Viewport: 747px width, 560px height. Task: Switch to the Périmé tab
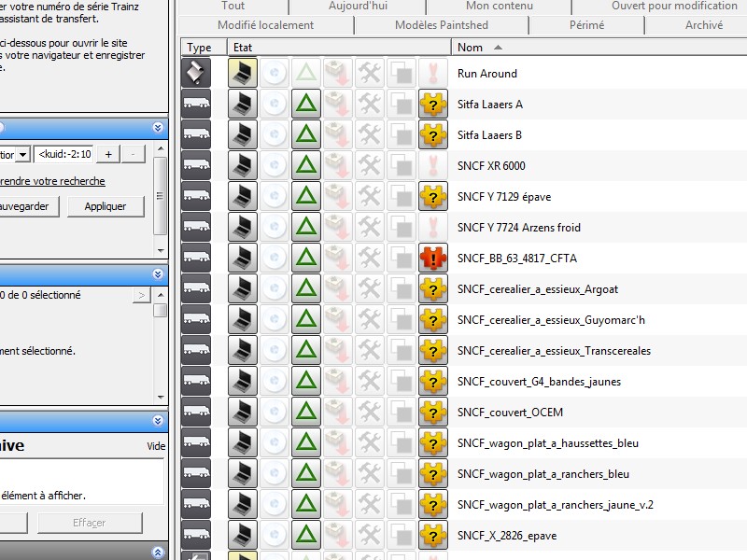587,25
